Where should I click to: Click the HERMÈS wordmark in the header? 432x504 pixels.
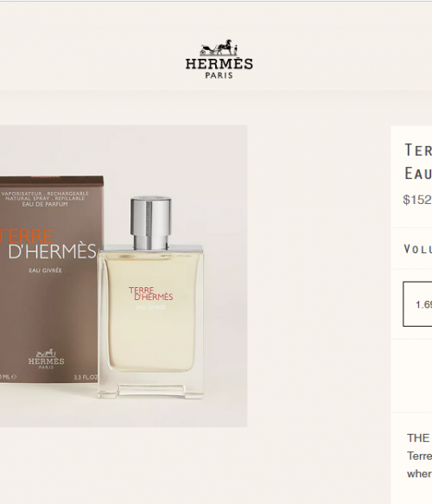(219, 64)
